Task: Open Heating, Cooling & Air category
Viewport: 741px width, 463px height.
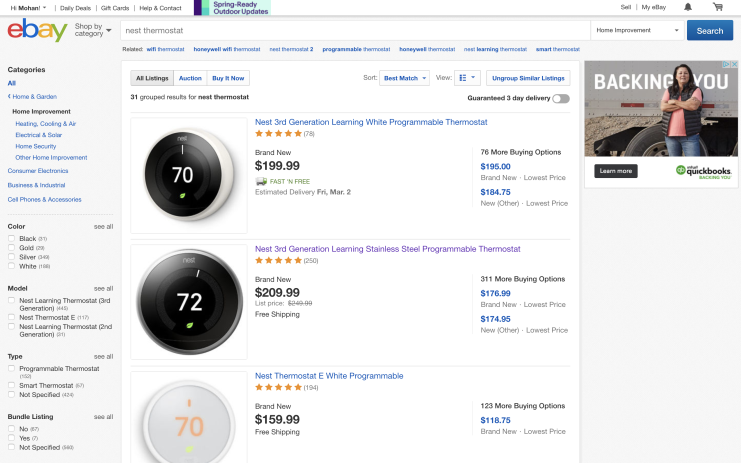Action: point(45,124)
